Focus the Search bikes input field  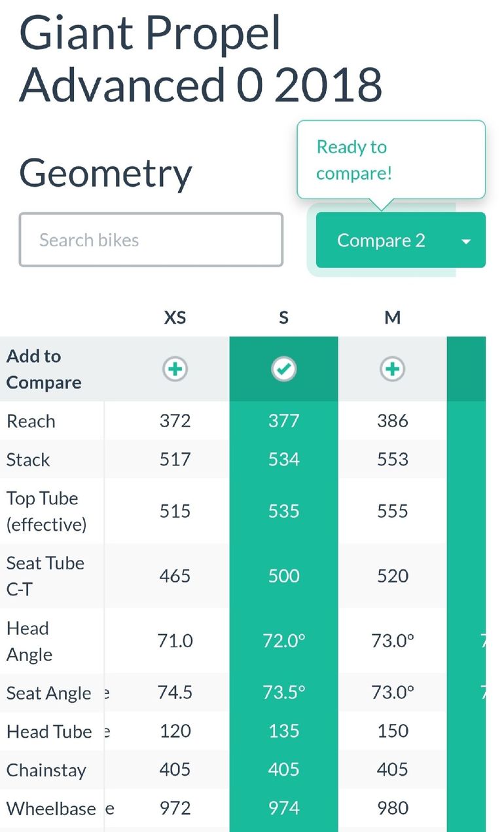tap(151, 240)
